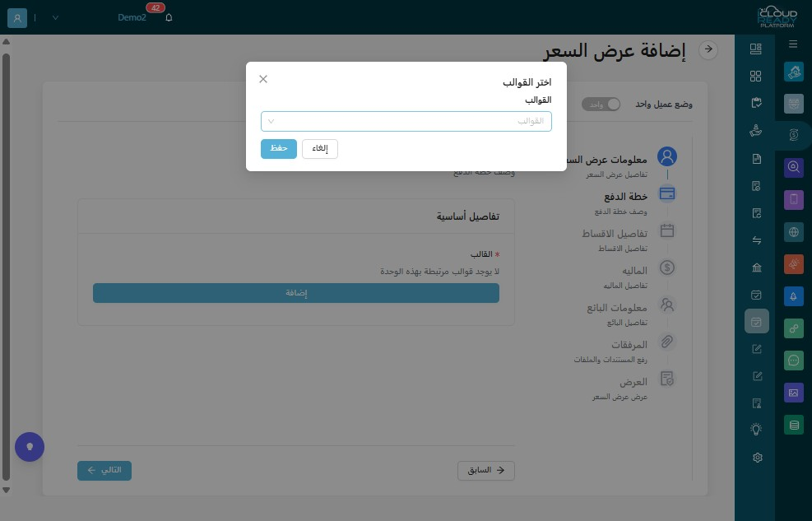Go to the المرفقات step

(629, 345)
